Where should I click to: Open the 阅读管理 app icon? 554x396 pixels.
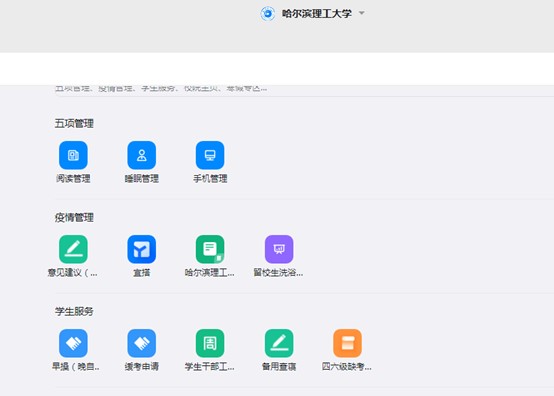pos(73,155)
